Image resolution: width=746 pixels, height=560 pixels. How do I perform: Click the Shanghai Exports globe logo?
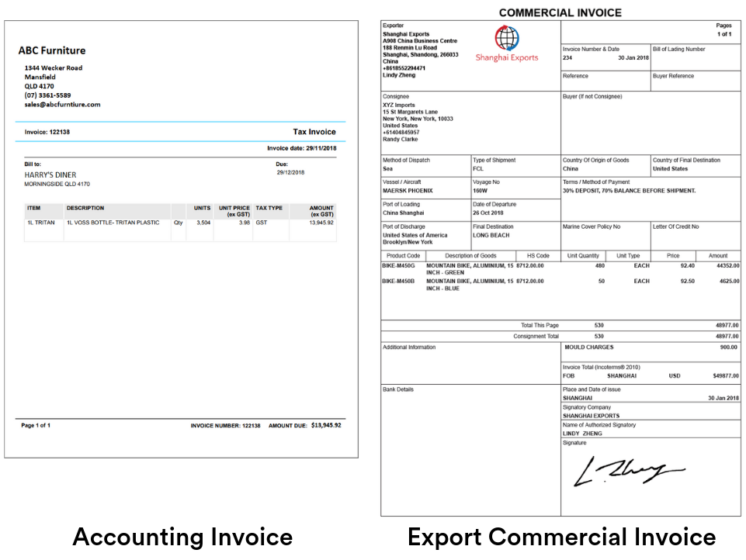click(507, 38)
